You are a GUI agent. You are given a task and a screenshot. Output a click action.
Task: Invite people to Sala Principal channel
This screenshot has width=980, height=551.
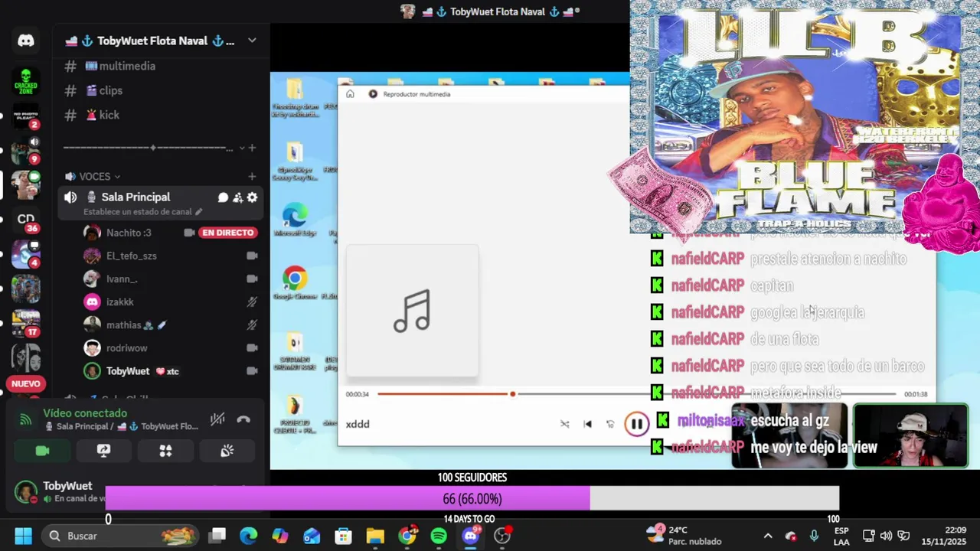point(237,197)
